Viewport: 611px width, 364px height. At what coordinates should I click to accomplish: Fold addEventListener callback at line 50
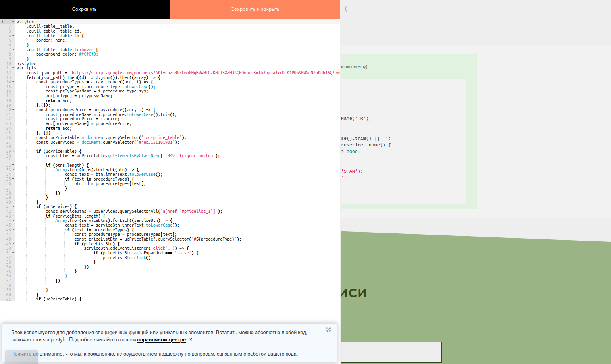point(13,248)
